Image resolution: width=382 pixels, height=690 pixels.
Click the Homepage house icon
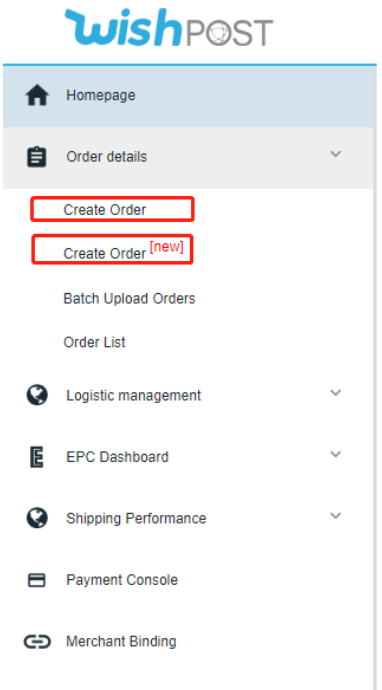point(37,95)
